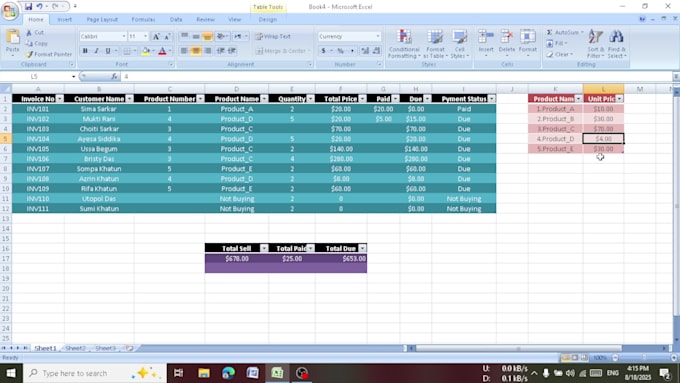
Task: Switch to Sheet2 worksheet
Action: pos(75,348)
